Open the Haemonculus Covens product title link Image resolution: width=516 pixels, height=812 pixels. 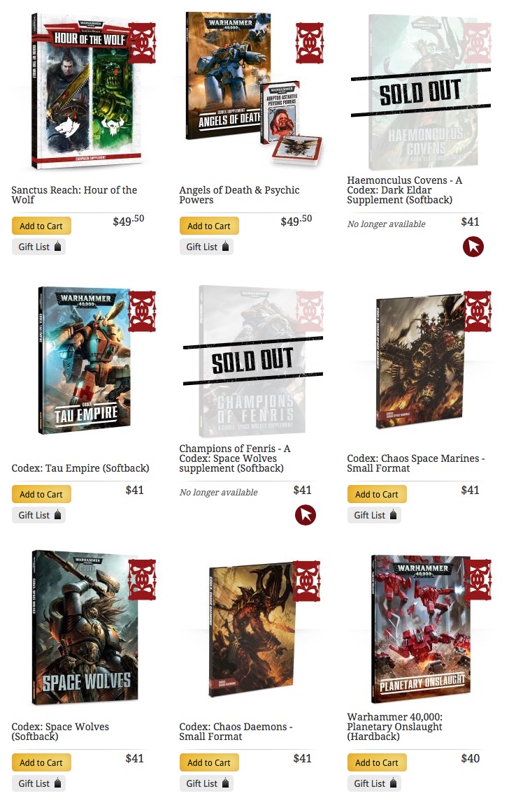click(405, 190)
